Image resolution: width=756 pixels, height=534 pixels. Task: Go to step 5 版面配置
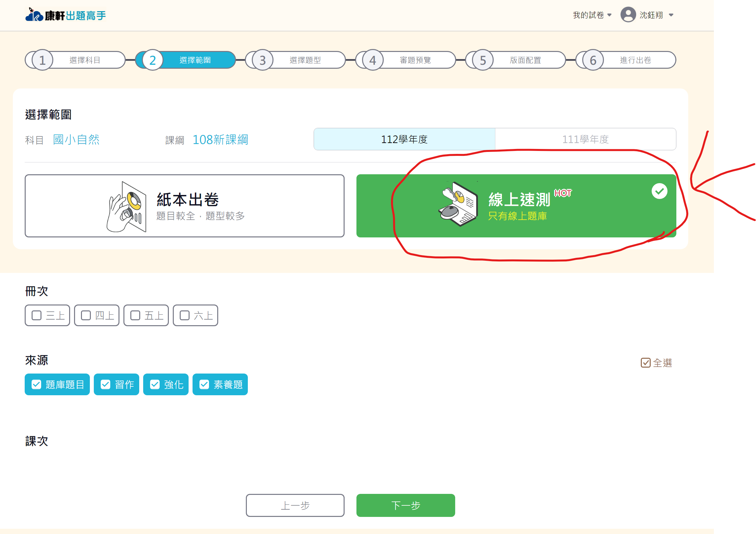(x=516, y=60)
